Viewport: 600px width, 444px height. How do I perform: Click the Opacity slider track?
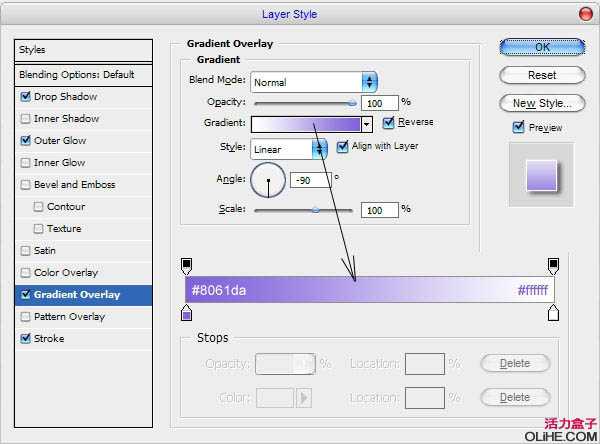[303, 102]
